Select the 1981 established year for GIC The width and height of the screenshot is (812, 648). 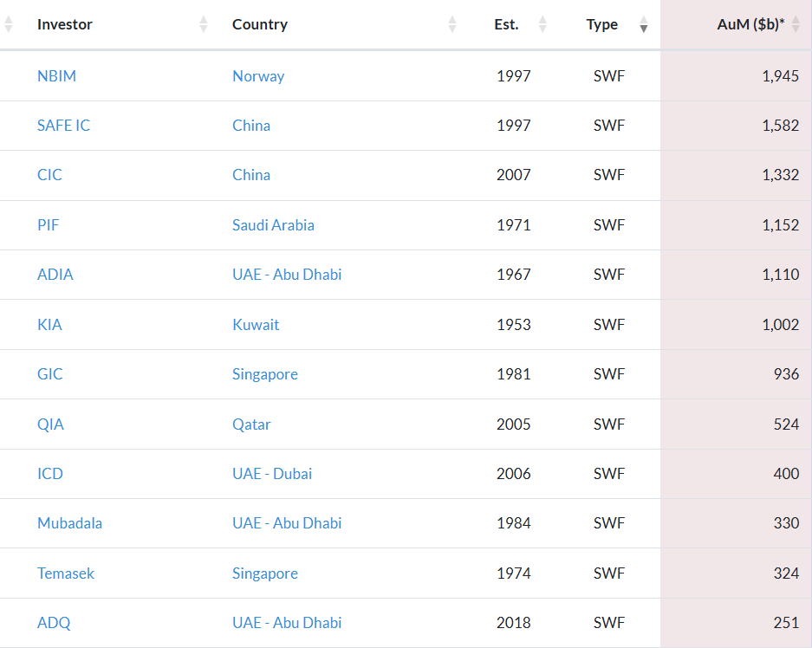[514, 374]
